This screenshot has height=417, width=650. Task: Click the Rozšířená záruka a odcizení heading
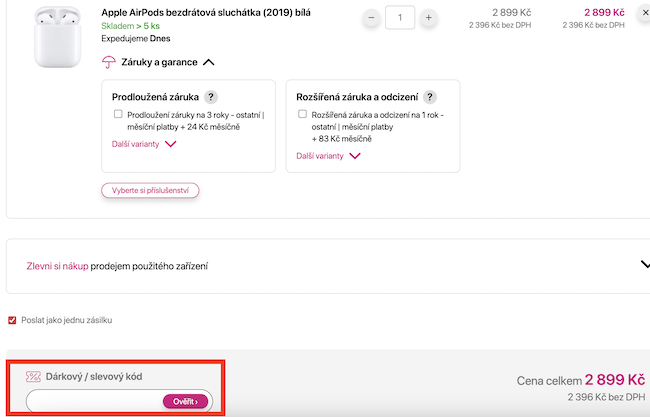click(x=357, y=97)
